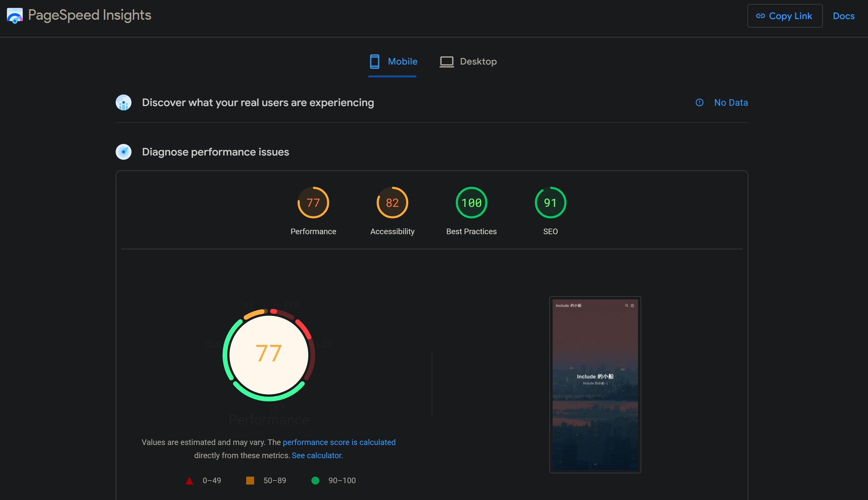Viewport: 868px width, 500px height.
Task: Open the mobile page screenshot thumbnail
Action: click(x=594, y=384)
